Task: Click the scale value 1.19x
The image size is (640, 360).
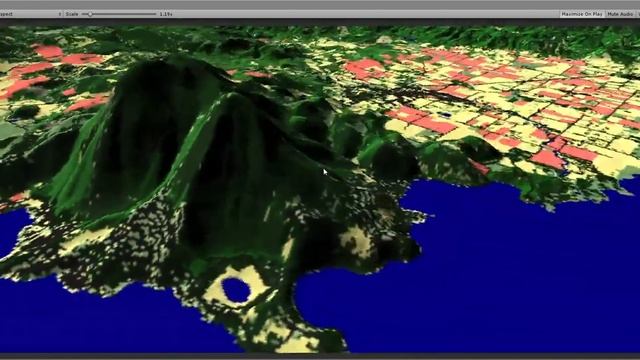Action: (x=166, y=14)
